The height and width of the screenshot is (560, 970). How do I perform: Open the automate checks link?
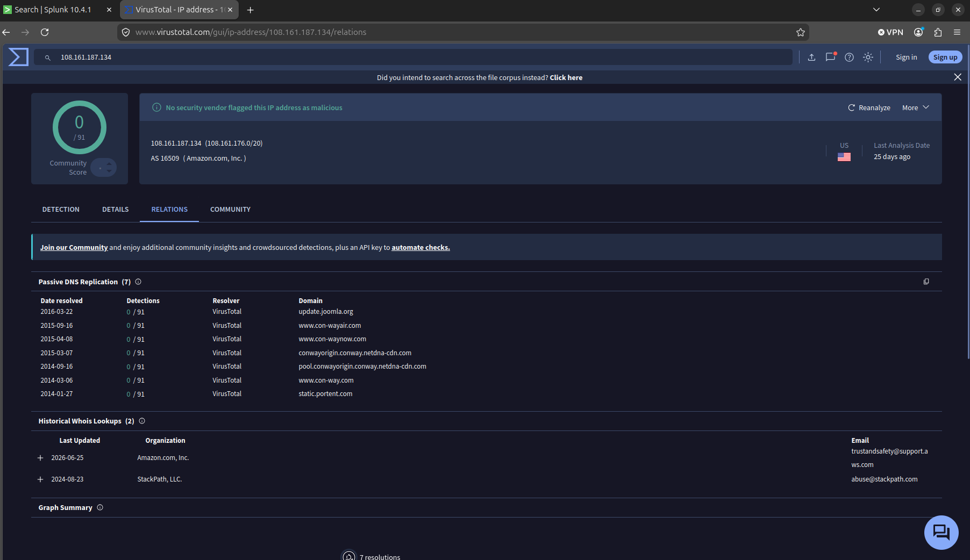coord(420,247)
